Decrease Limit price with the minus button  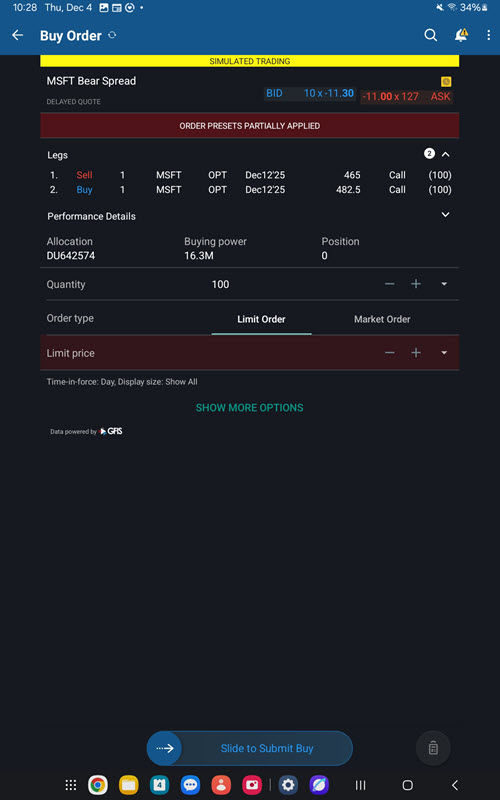tap(390, 353)
